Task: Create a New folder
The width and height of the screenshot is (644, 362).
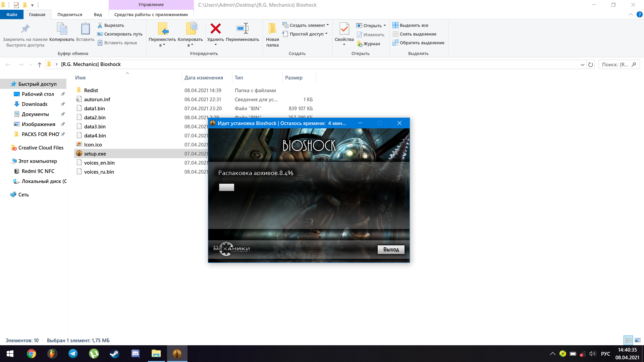Action: click(x=272, y=35)
